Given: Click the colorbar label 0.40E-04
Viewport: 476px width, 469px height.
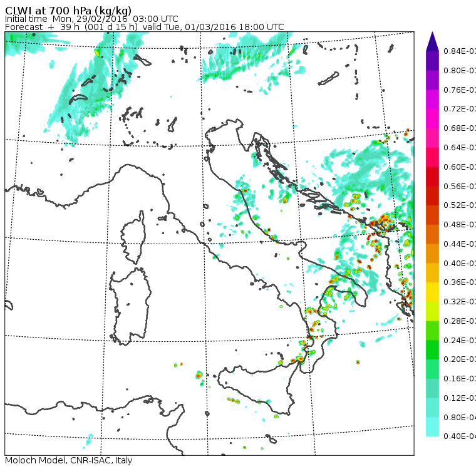Looking at the screenshot, I should click(460, 436).
